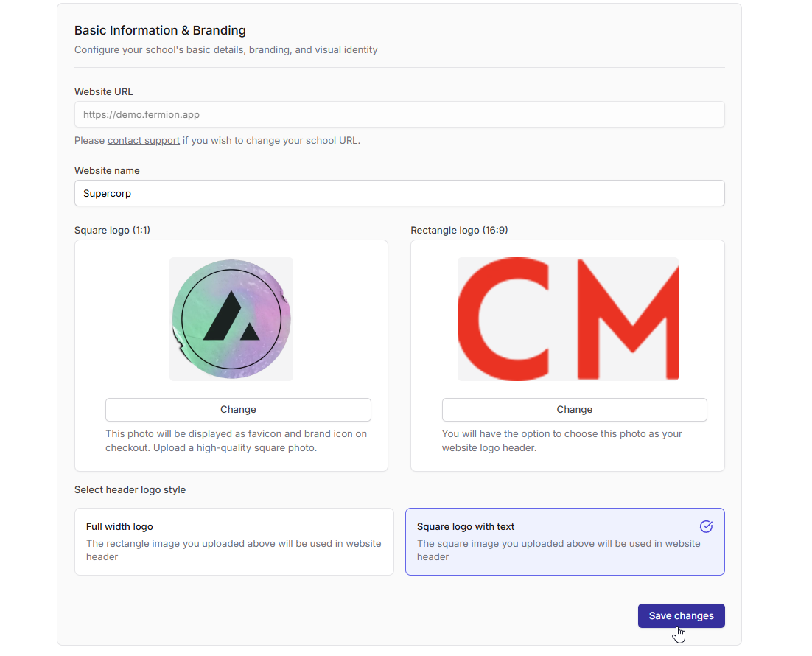Click the Square logo (1:1) label
812x656 pixels.
(112, 230)
